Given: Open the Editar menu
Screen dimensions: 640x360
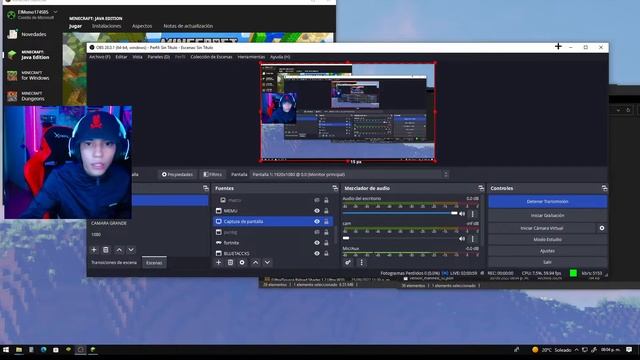Looking at the screenshot, I should click(121, 57).
